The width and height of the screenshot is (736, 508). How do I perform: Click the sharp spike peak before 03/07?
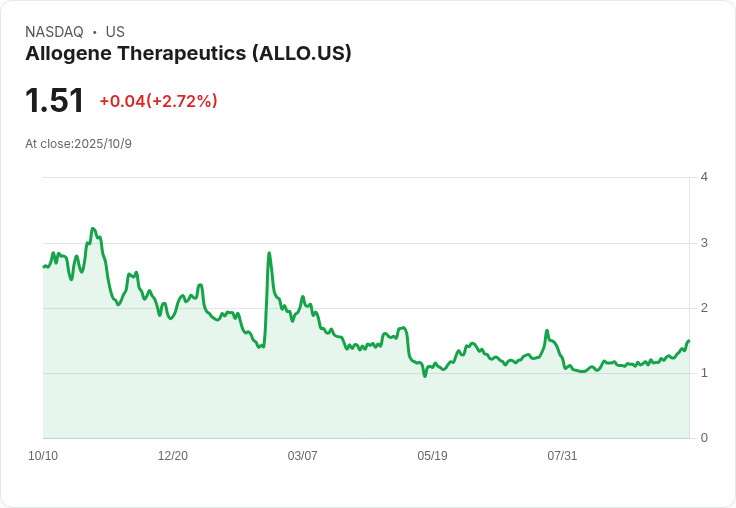pyautogui.click(x=269, y=253)
